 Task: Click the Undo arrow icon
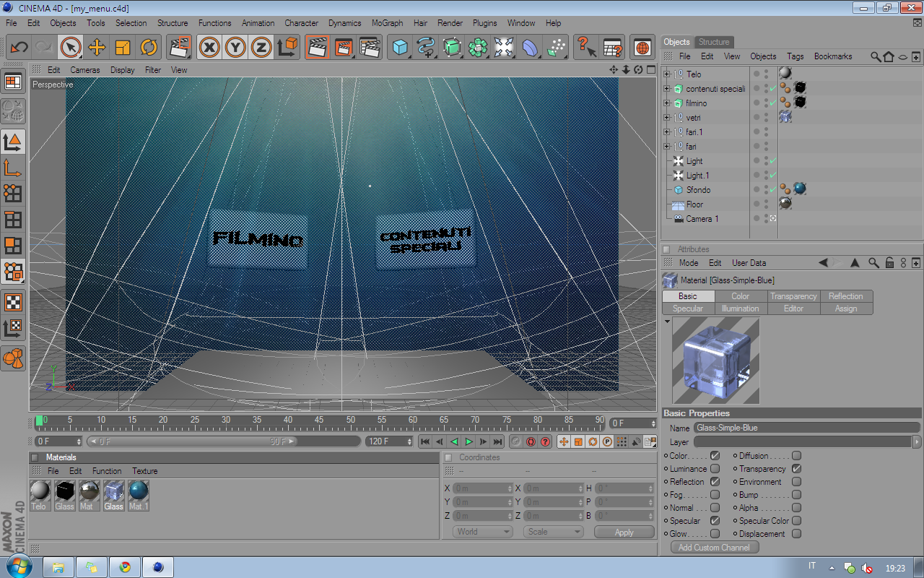19,48
